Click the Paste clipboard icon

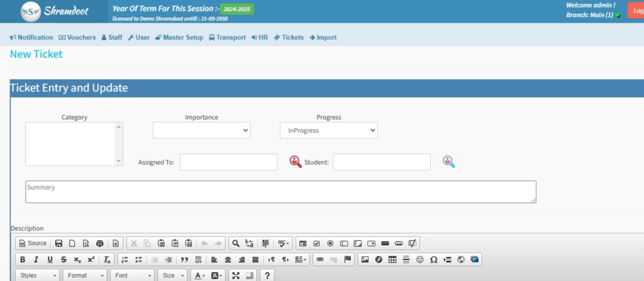point(161,243)
